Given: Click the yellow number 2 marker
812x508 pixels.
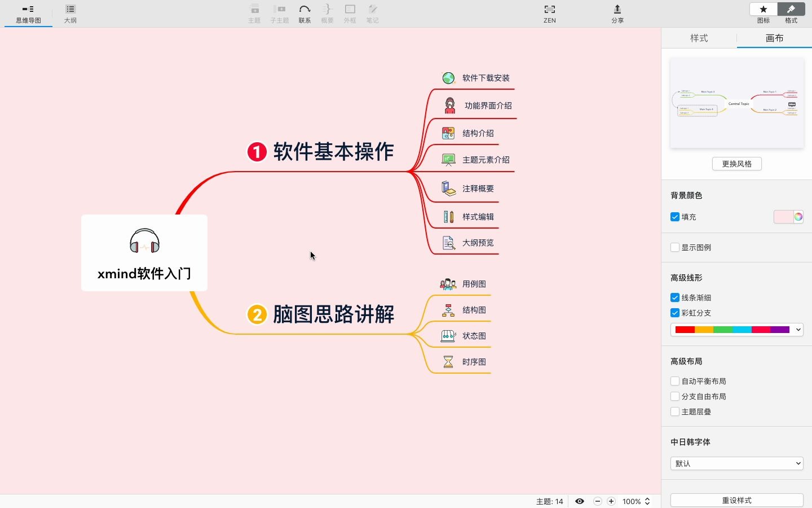Looking at the screenshot, I should point(257,314).
